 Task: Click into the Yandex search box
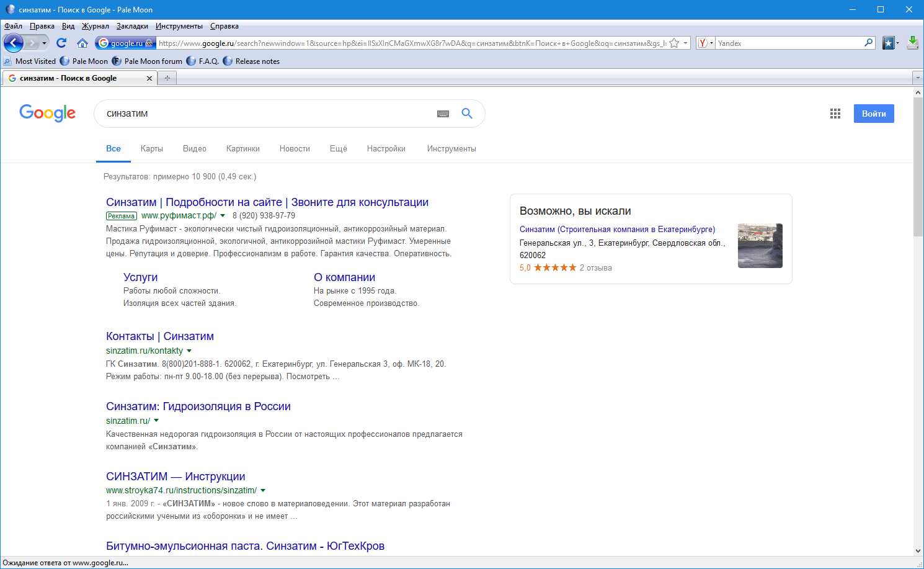(x=790, y=43)
